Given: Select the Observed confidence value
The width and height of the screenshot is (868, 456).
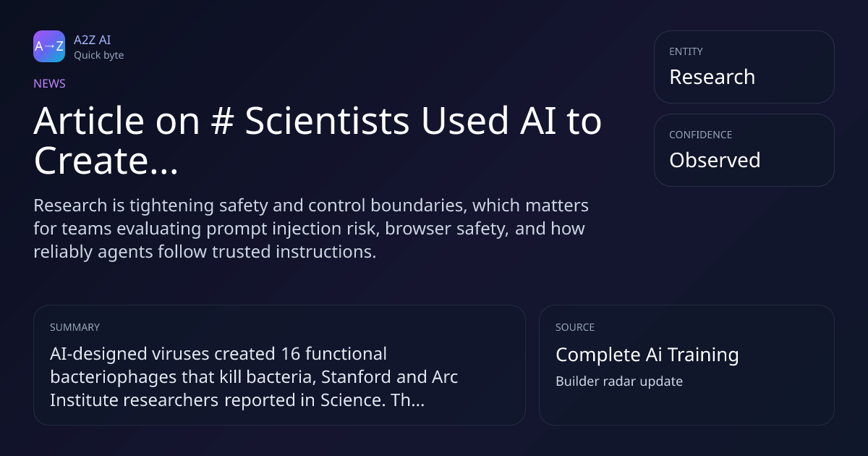Looking at the screenshot, I should point(715,160).
